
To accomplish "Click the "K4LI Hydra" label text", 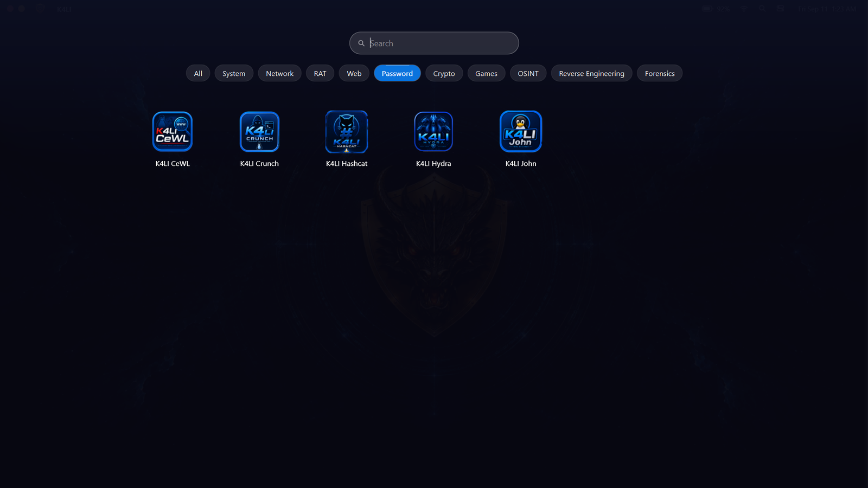I will (433, 163).
